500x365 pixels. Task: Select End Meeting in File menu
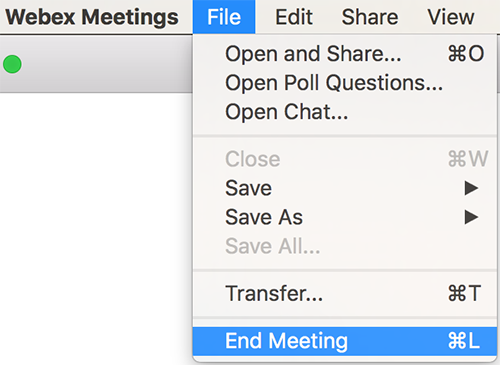(345, 341)
